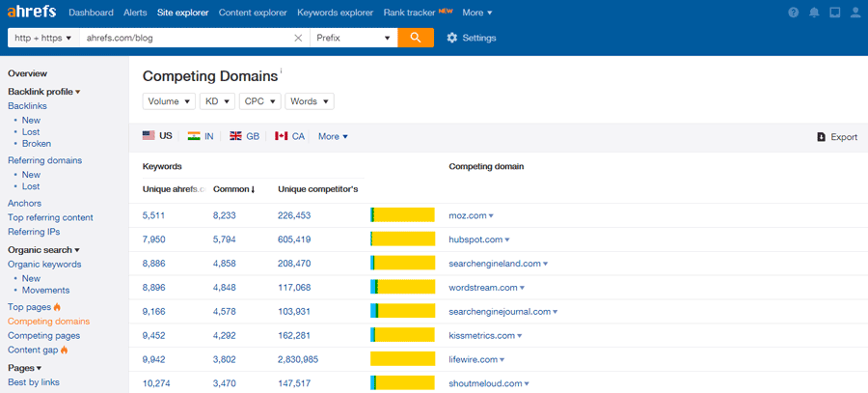
Task: Open Anchors in the sidebar
Action: click(24, 204)
